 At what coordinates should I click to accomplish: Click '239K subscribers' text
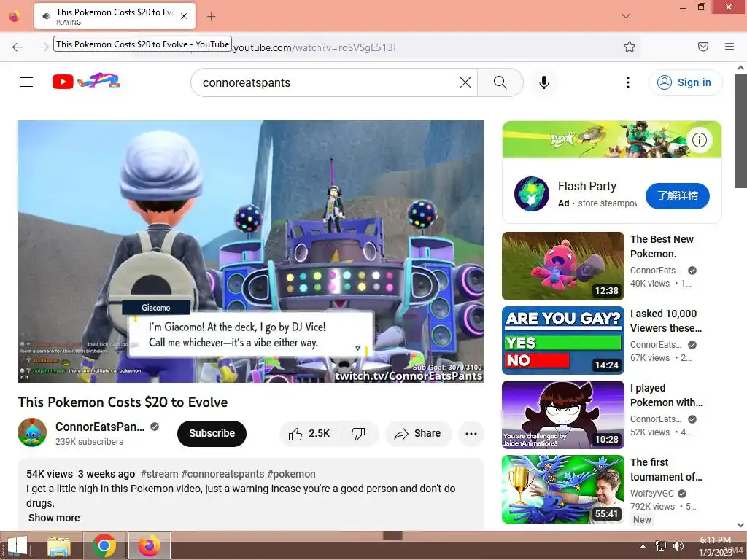(89, 442)
